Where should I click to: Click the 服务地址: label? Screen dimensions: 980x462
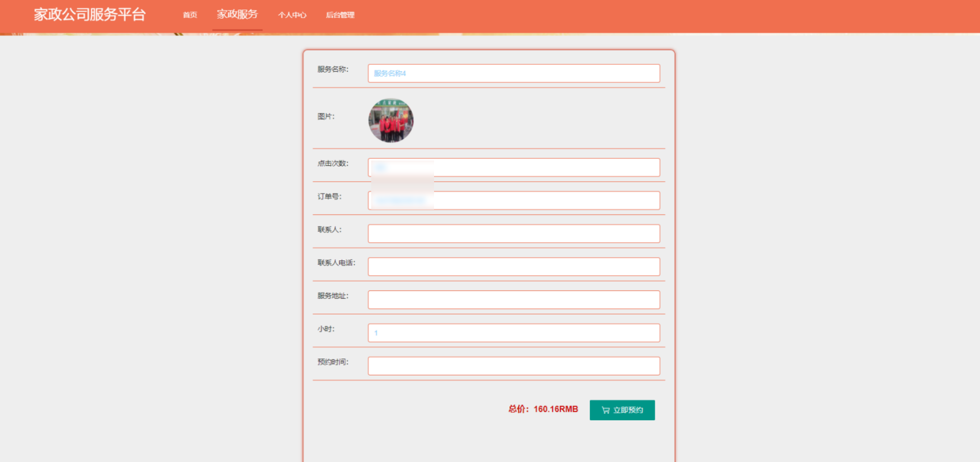[x=333, y=296]
